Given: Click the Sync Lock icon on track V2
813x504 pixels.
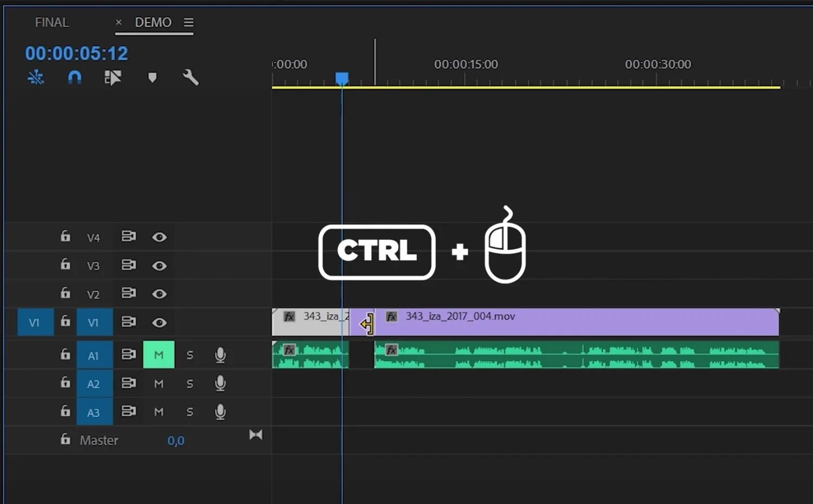Looking at the screenshot, I should coord(128,293).
